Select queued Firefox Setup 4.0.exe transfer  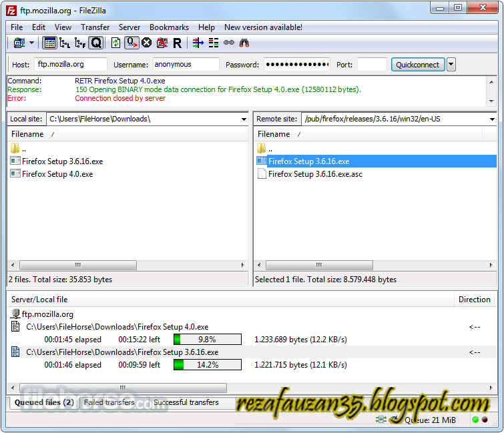pyautogui.click(x=117, y=327)
